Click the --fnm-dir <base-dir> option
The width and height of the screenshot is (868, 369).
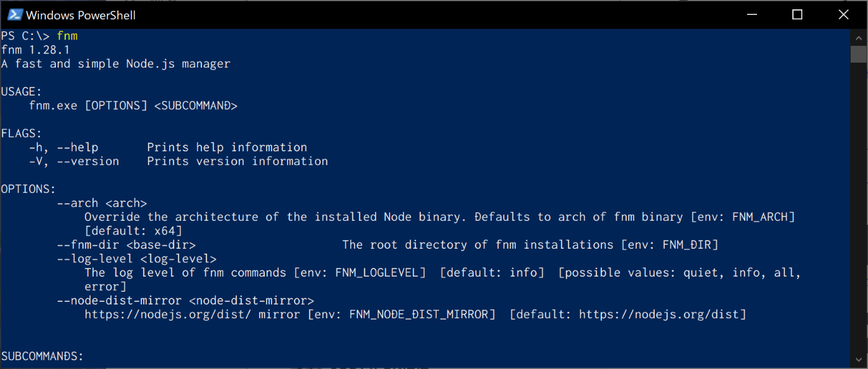(126, 244)
